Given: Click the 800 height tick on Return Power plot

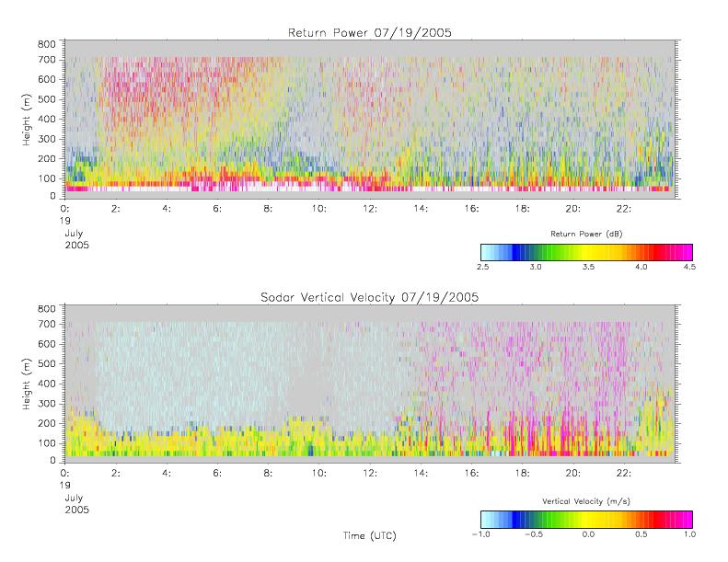Looking at the screenshot, I should (x=46, y=44).
